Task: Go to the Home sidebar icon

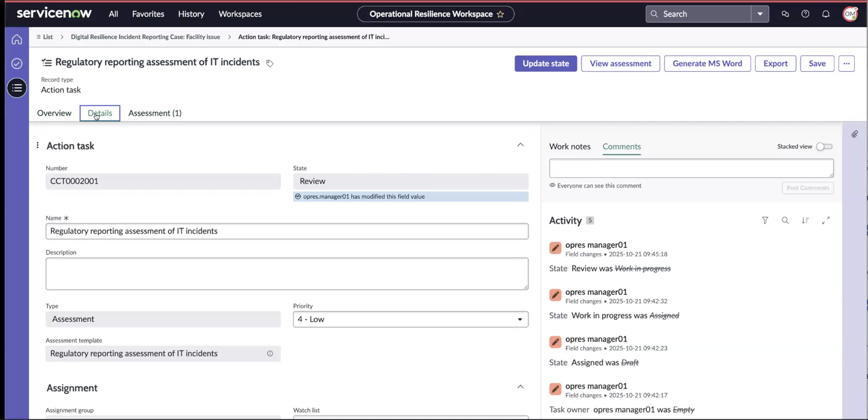Action: pyautogui.click(x=17, y=39)
